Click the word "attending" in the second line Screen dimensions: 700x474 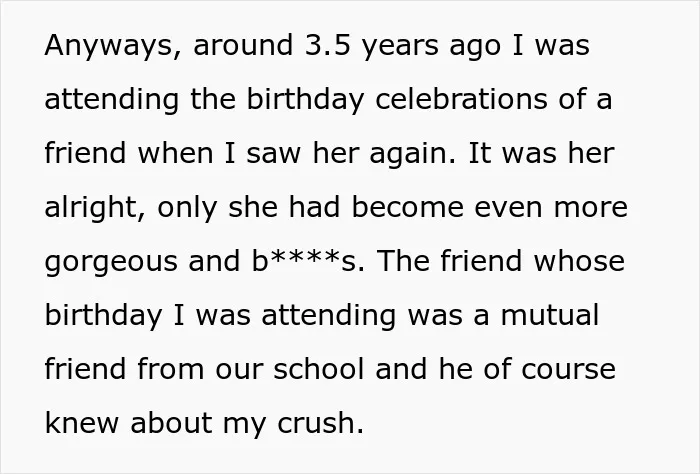point(112,100)
